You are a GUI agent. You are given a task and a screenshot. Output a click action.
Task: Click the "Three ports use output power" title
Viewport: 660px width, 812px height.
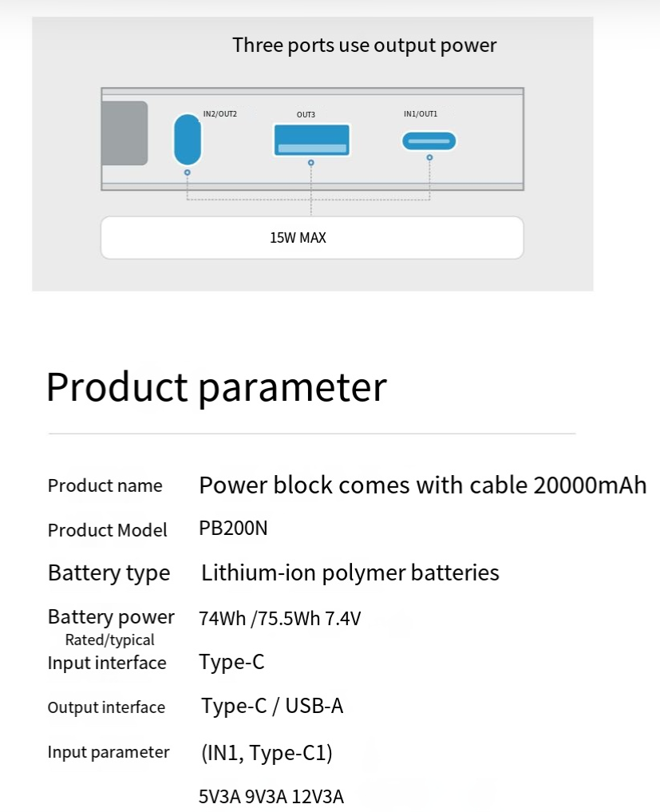(x=364, y=46)
